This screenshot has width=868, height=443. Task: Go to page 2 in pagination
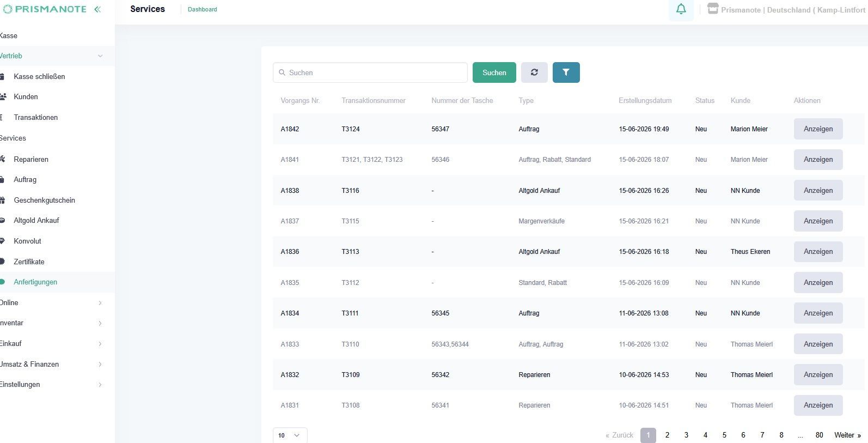(667, 435)
